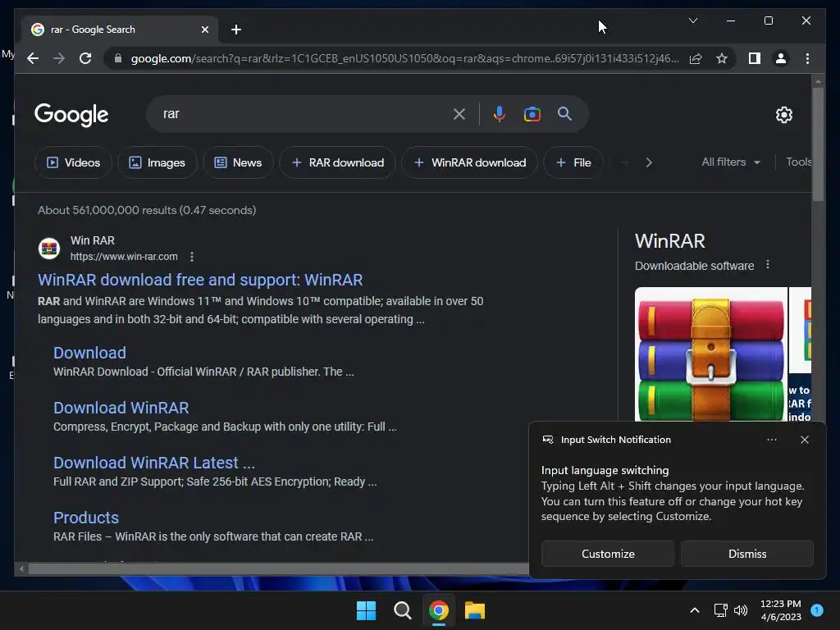This screenshot has width=840, height=630.
Task: Open the 'Download' sitelink
Action: [89, 353]
